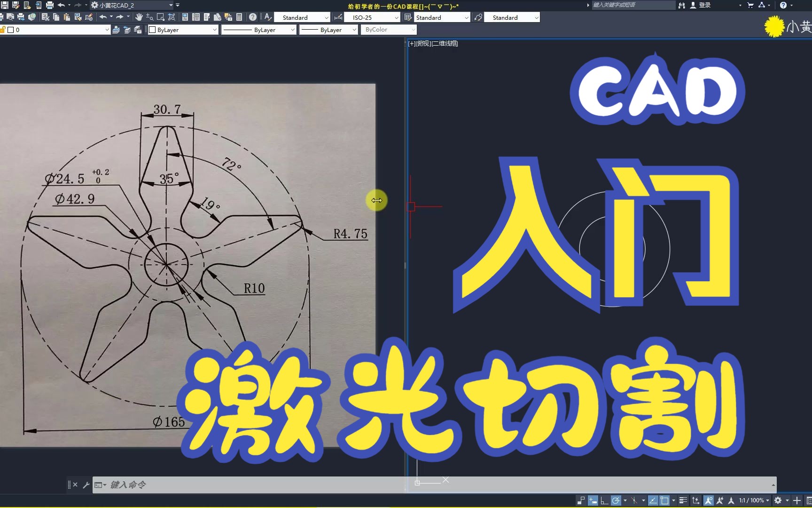This screenshot has height=508, width=812.
Task: Open the ISO-25 dimension style dropdown
Action: pos(372,17)
